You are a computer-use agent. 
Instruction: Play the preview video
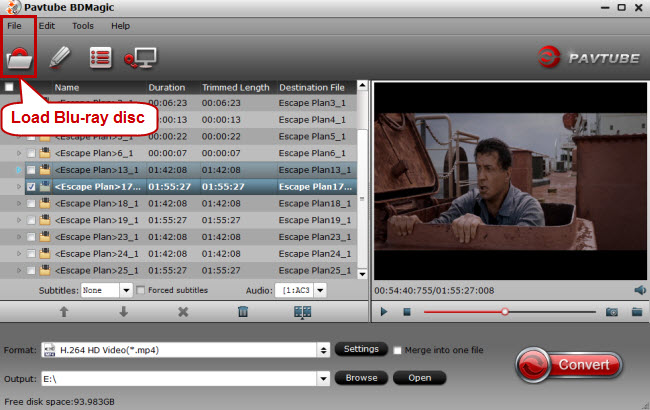[384, 311]
